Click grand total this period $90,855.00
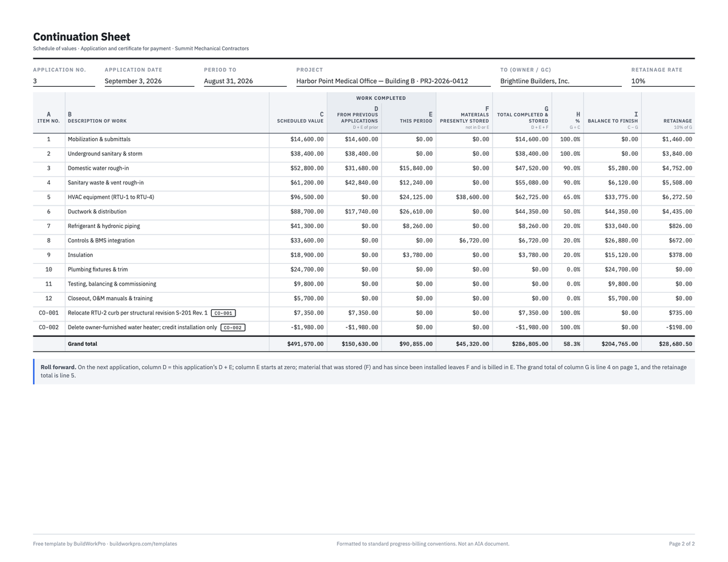Screen dimensions: 728x562 [416, 344]
